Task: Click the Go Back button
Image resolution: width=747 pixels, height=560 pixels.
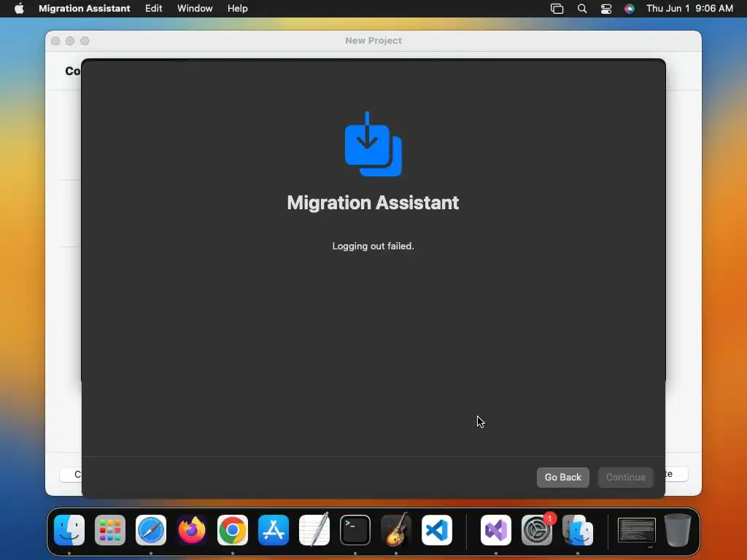Action: point(562,477)
